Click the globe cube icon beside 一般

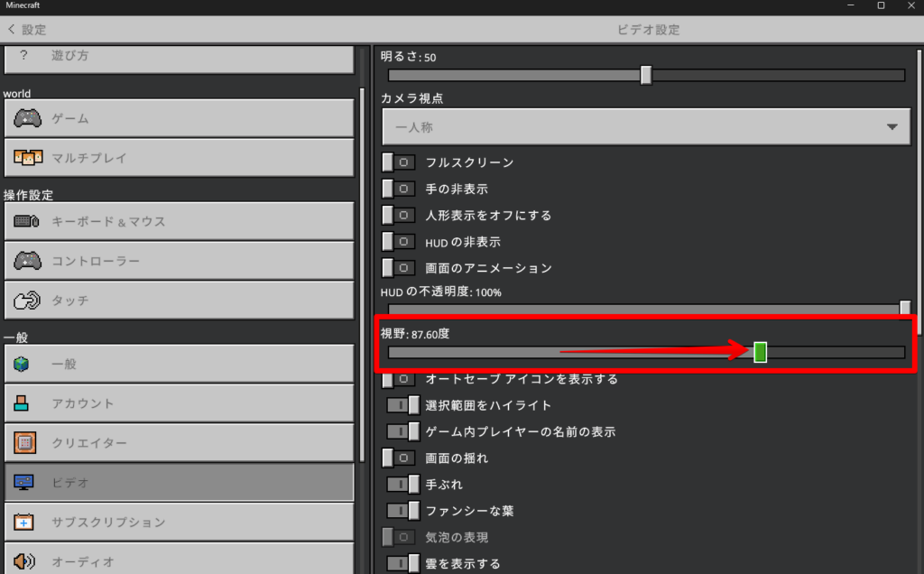(23, 364)
